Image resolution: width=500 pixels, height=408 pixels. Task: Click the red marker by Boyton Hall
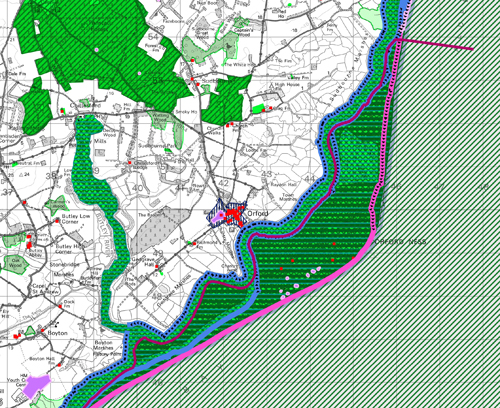click(59, 365)
